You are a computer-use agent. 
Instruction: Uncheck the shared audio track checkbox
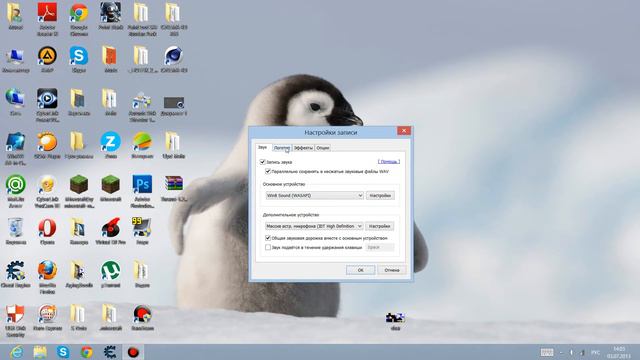coord(268,238)
